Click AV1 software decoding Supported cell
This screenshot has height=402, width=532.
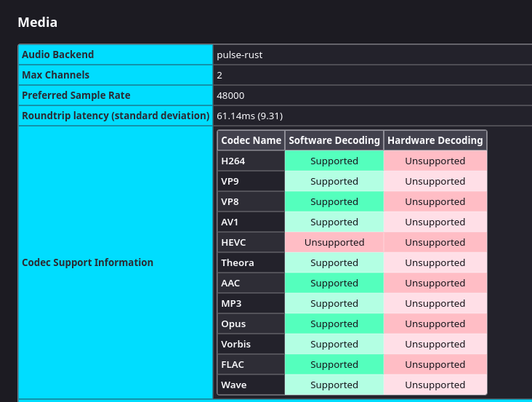click(334, 222)
